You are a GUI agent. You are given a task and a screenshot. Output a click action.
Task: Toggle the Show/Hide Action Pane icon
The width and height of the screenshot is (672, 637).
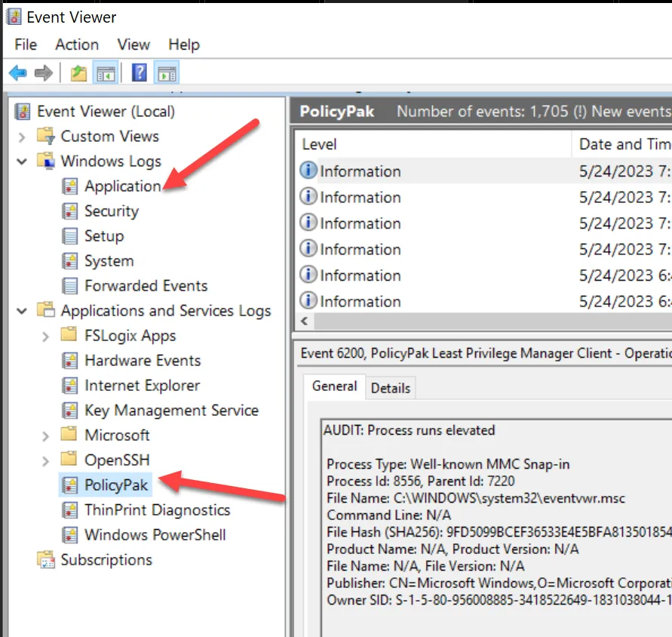click(167, 72)
